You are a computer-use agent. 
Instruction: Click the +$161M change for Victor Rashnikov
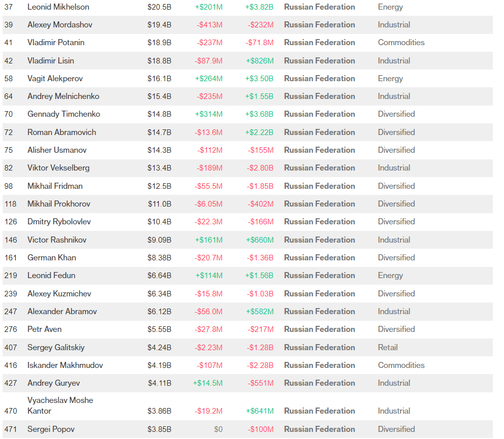(x=209, y=240)
